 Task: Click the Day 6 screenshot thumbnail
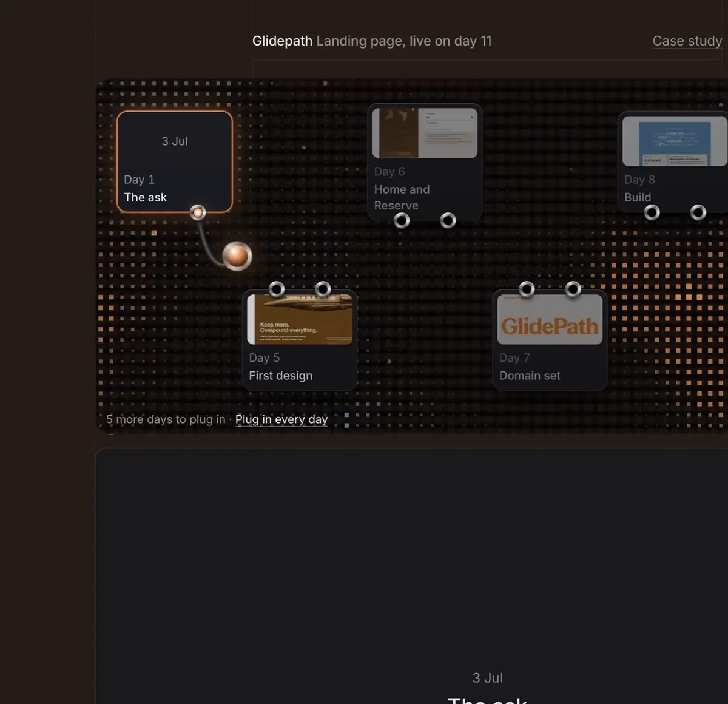425,133
